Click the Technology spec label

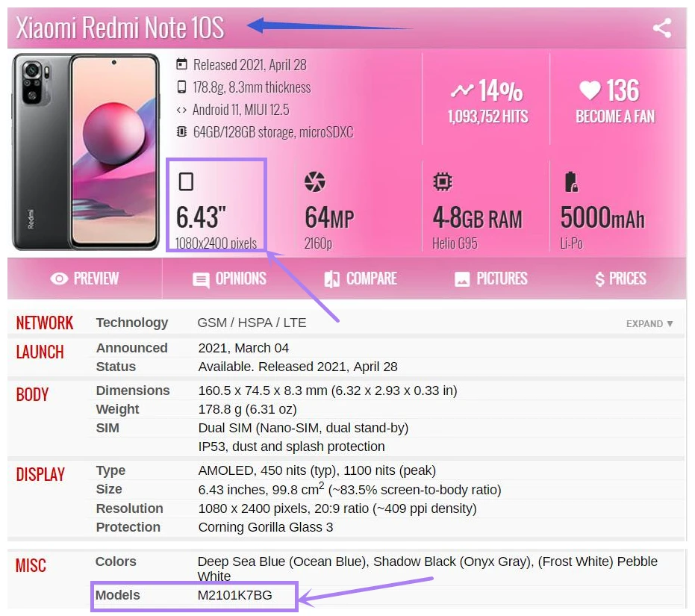tap(132, 323)
